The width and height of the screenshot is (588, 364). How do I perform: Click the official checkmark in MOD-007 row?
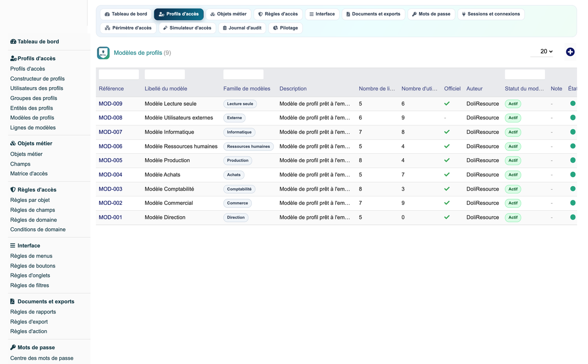[x=447, y=132]
